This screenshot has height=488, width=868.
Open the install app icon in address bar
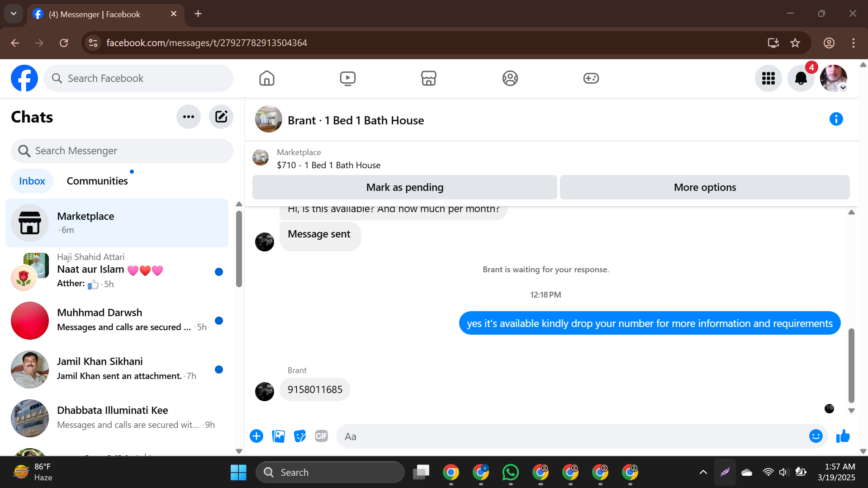click(x=773, y=43)
